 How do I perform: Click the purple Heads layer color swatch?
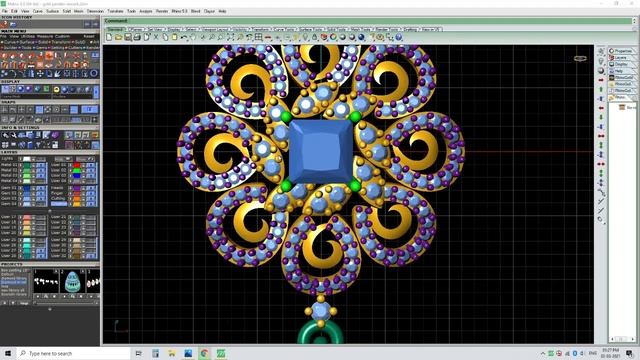(x=77, y=188)
